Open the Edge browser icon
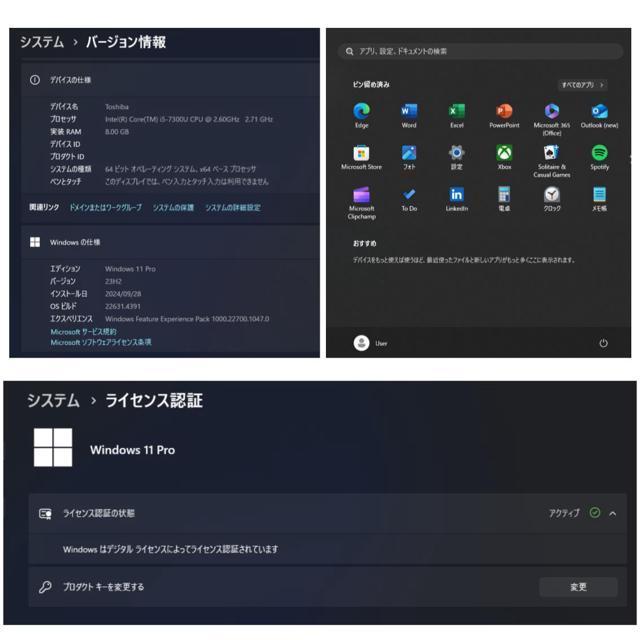This screenshot has height=640, width=640. [x=361, y=112]
